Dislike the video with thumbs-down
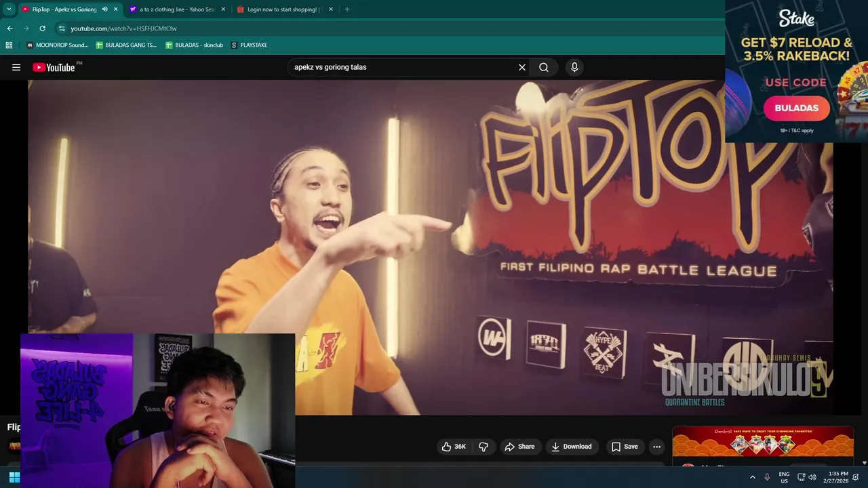The height and width of the screenshot is (488, 868). pyautogui.click(x=484, y=447)
